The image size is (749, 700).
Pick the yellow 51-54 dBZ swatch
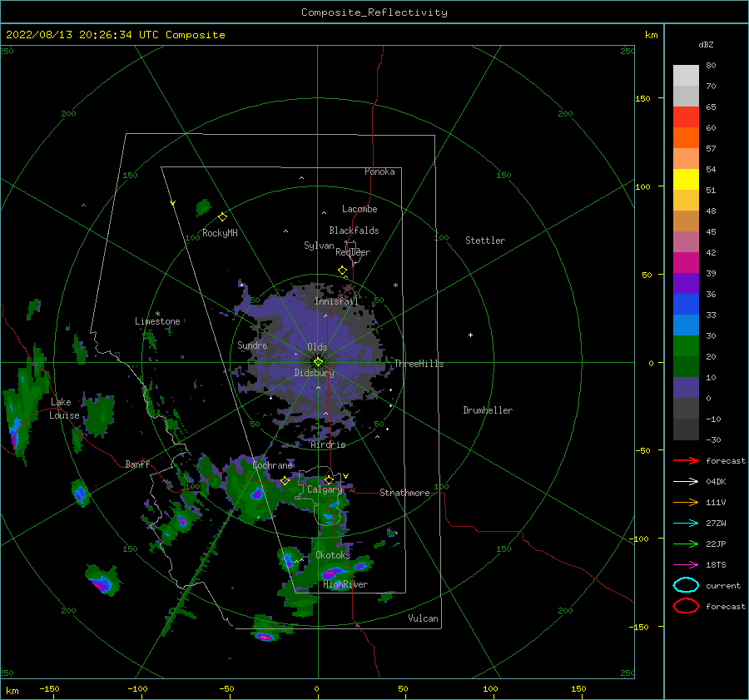[686, 179]
